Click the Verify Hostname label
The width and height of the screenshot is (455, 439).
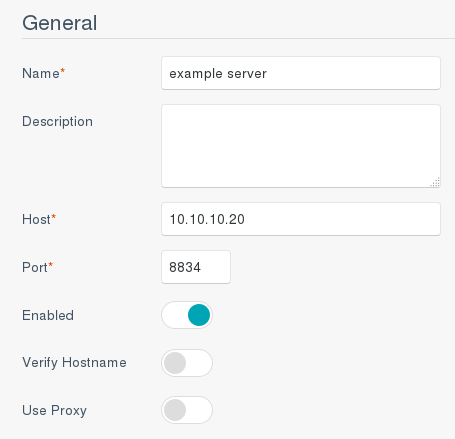tap(74, 363)
